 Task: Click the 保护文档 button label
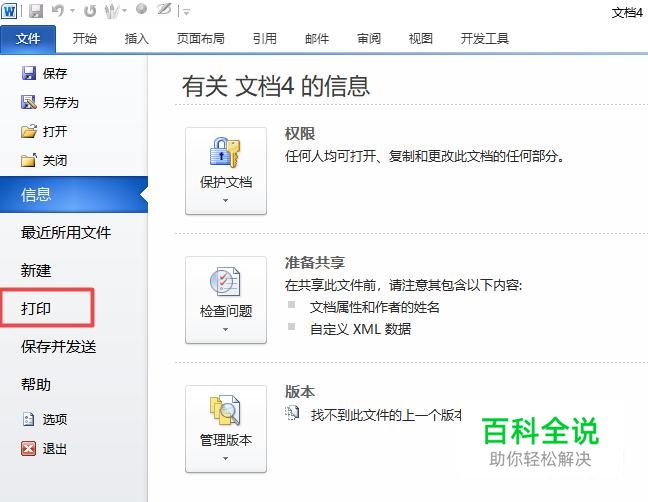pos(226,182)
